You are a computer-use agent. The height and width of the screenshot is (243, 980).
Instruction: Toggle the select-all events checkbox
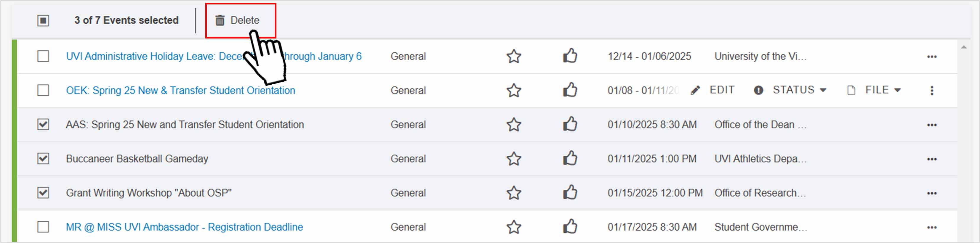click(43, 20)
